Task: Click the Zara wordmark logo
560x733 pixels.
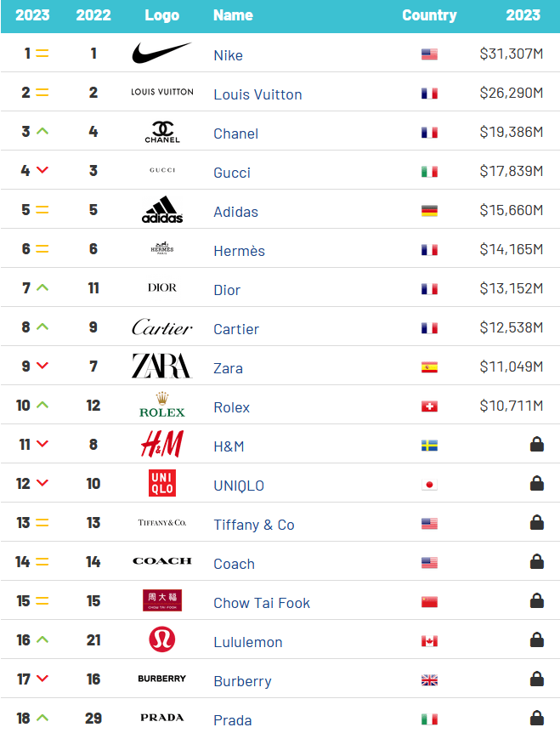Action: 161,366
